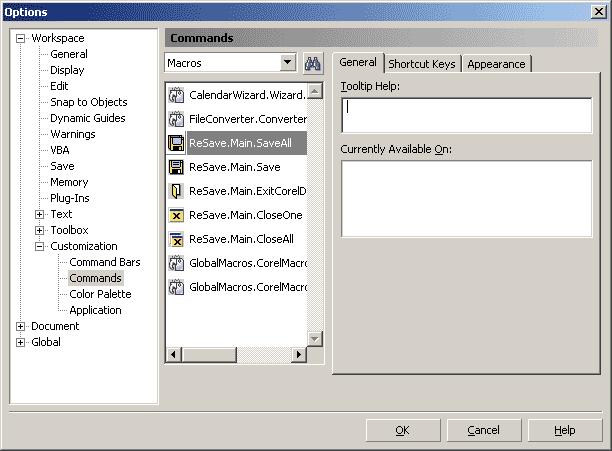This screenshot has width=612, height=451.
Task: Close the Options dialog
Action: point(599,12)
